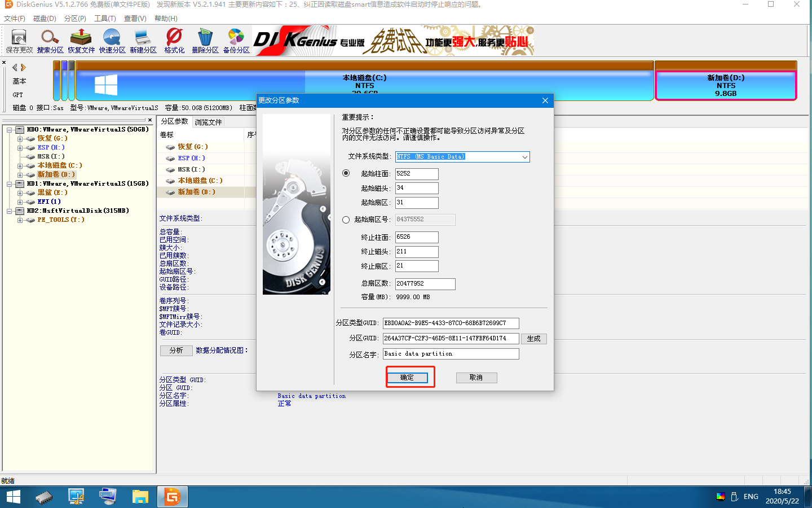Click Delete Partition (删除分区) icon

point(205,41)
